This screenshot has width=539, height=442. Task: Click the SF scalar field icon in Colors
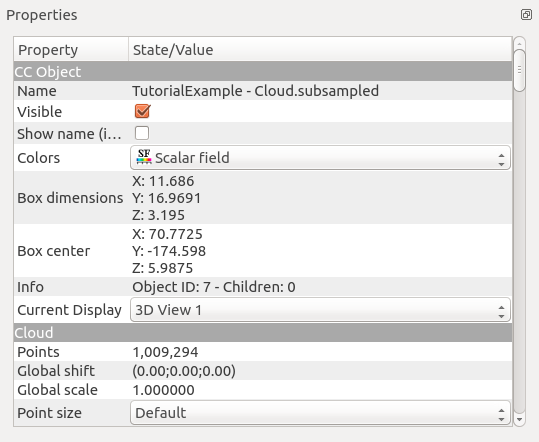coord(144,157)
